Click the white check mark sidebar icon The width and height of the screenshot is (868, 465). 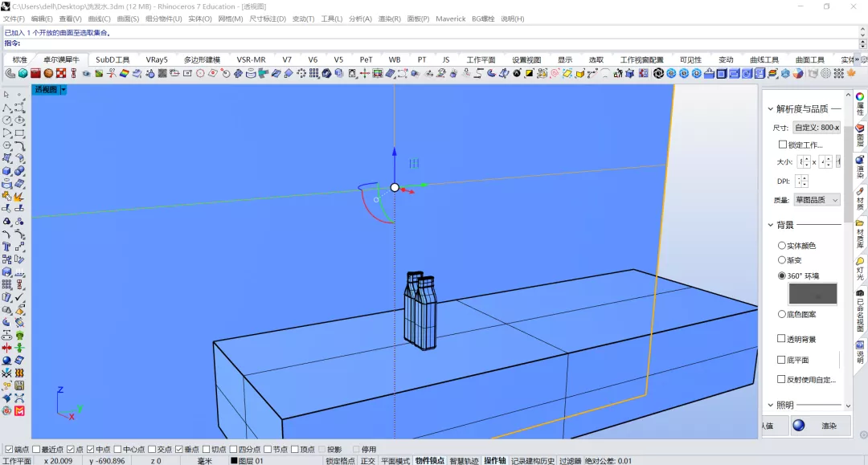[19, 297]
